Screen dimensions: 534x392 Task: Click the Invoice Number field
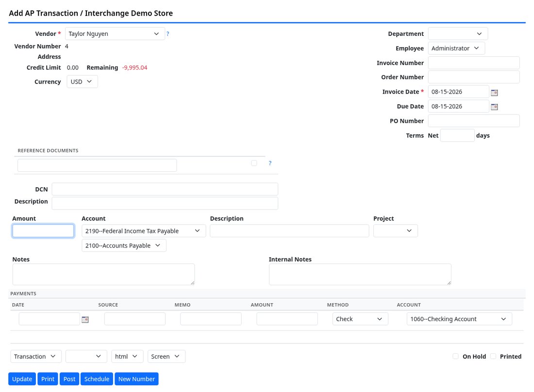click(x=474, y=63)
